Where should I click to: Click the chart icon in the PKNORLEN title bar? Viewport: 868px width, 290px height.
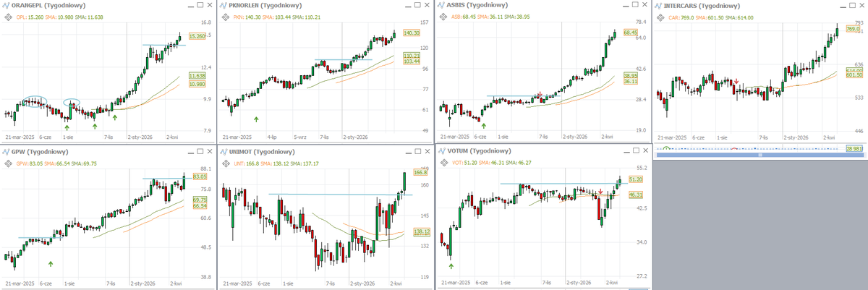[224, 5]
